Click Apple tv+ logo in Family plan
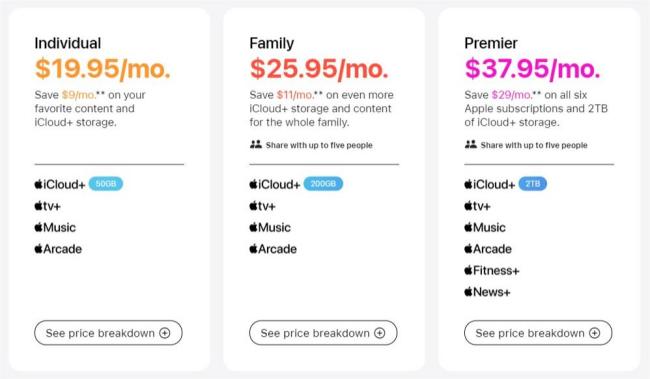 click(262, 206)
